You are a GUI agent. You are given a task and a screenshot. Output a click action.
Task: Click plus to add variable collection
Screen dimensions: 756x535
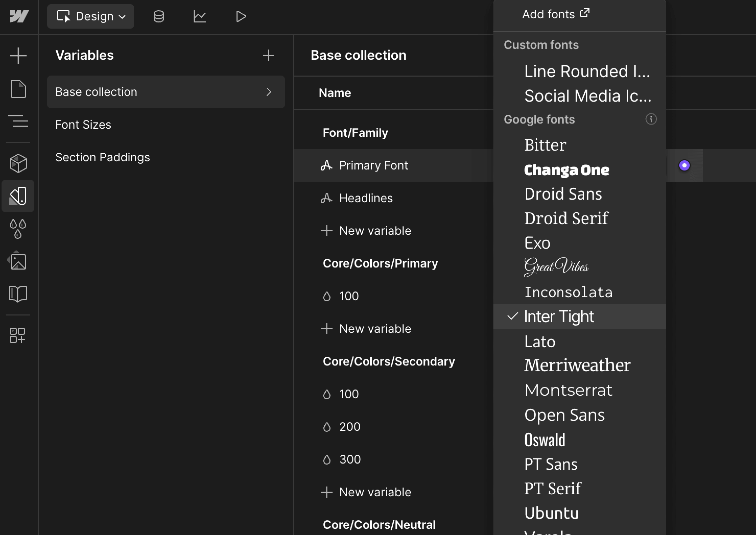pyautogui.click(x=268, y=55)
